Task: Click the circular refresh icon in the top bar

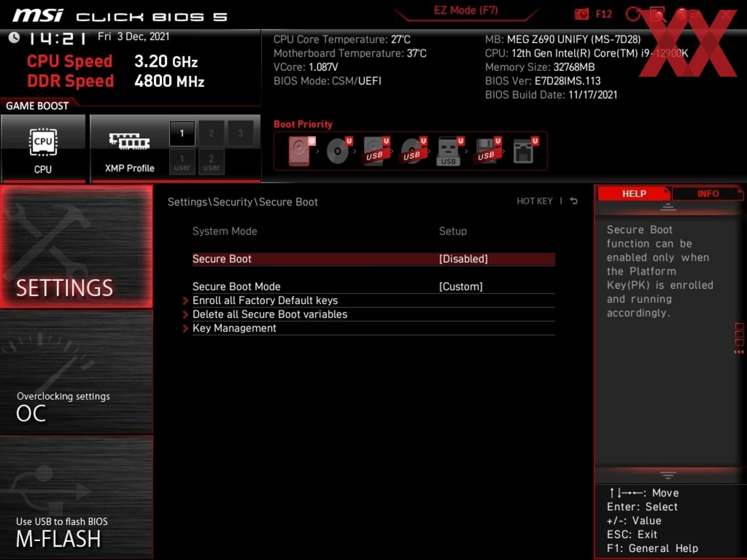Action: 634,14
